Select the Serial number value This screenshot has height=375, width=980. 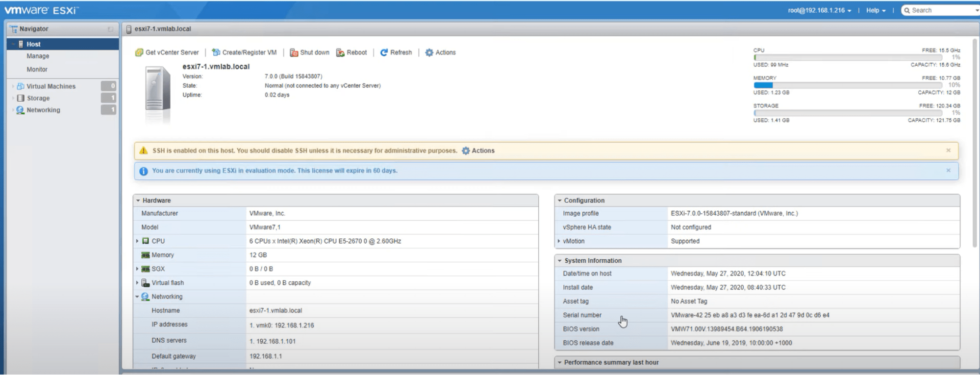click(x=750, y=315)
